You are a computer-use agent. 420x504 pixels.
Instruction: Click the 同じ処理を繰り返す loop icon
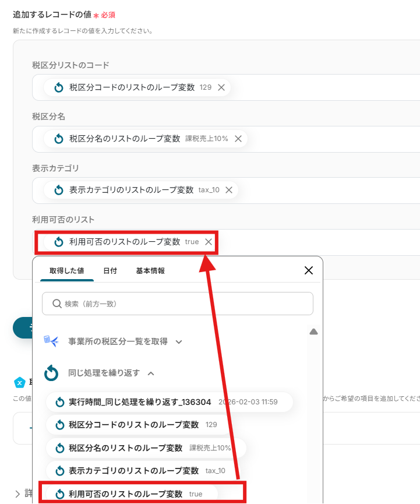pyautogui.click(x=51, y=373)
